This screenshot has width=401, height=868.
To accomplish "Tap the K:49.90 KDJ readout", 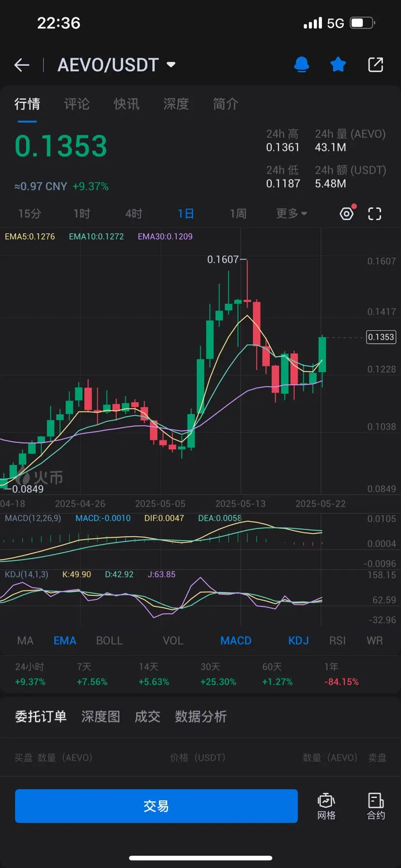I will click(x=77, y=574).
